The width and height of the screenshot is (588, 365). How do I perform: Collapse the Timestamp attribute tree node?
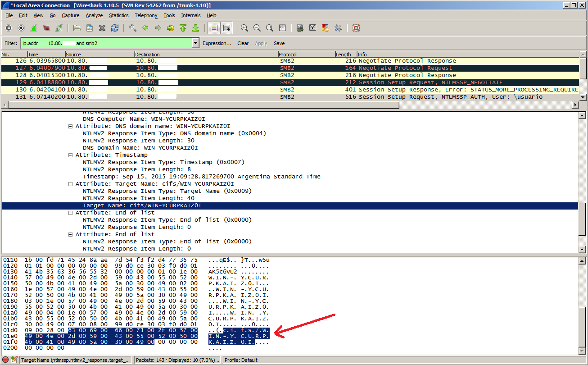click(71, 155)
